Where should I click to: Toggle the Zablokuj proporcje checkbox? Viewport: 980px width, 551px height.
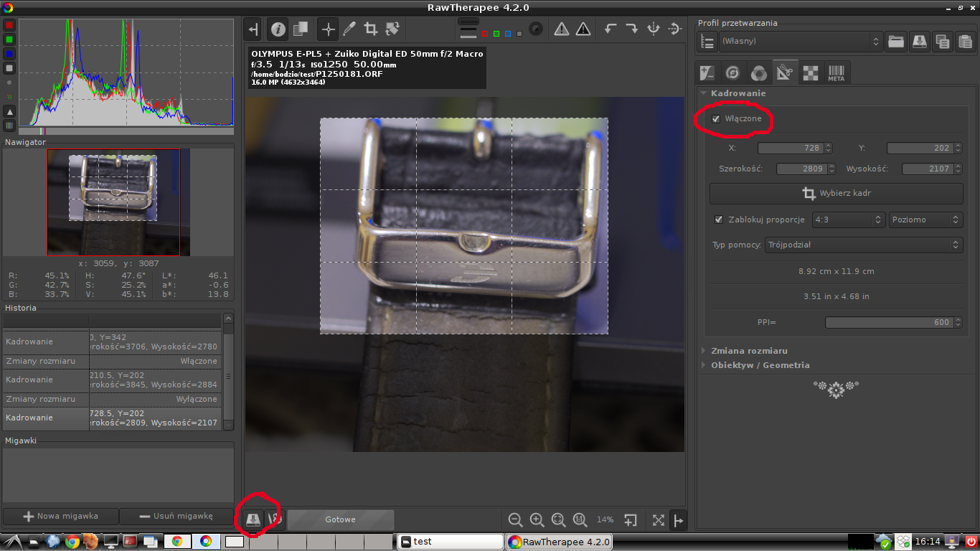[719, 220]
